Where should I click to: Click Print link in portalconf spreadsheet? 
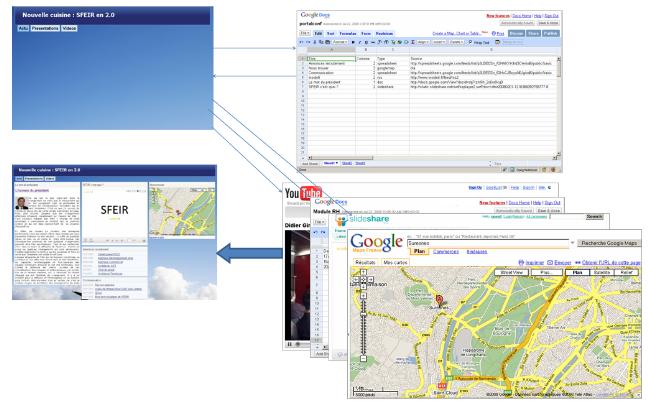point(498,33)
